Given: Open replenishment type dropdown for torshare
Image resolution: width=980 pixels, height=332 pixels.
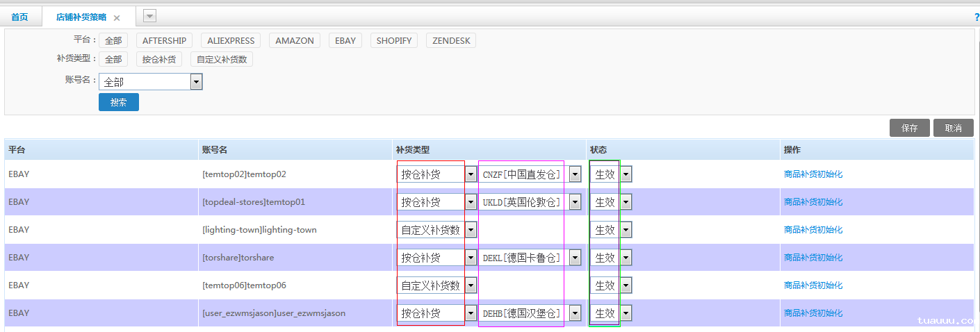Looking at the screenshot, I should (436, 258).
